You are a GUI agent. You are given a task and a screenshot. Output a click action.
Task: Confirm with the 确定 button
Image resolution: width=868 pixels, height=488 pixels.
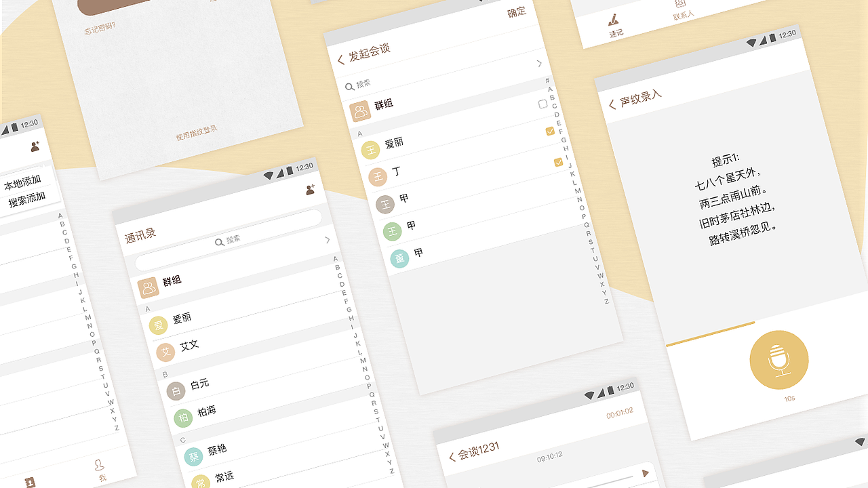tap(517, 12)
